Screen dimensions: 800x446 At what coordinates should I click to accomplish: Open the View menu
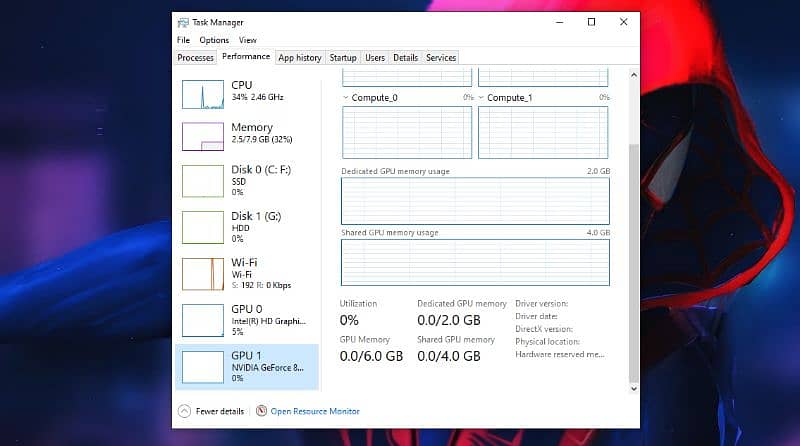(x=247, y=40)
